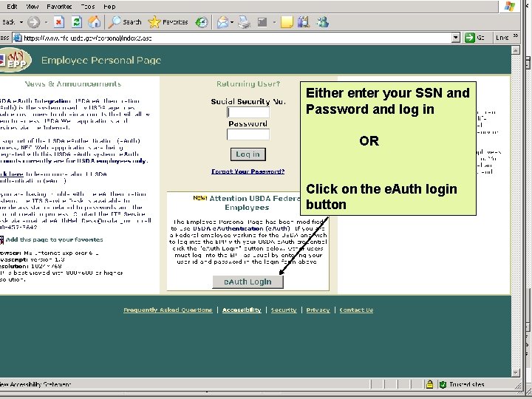
Task: Open the Frequently Asked Questions link
Action: tap(168, 310)
